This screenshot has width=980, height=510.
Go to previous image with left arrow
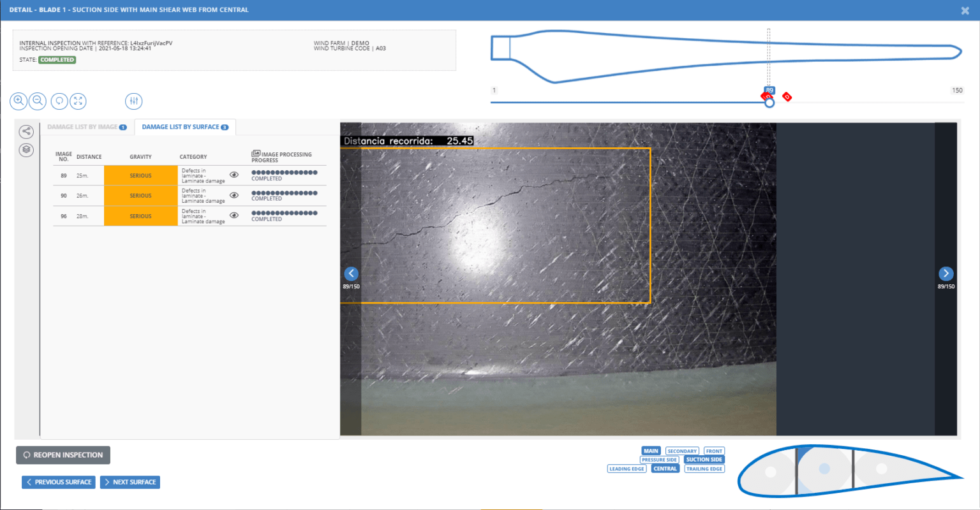pos(351,273)
